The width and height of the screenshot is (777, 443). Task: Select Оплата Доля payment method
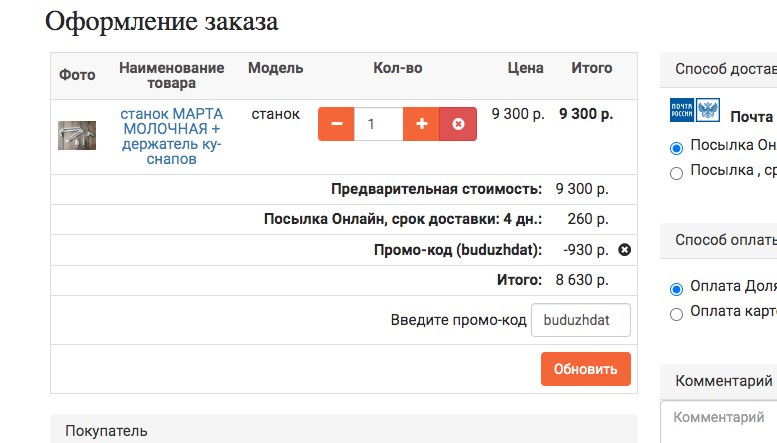[x=676, y=289]
